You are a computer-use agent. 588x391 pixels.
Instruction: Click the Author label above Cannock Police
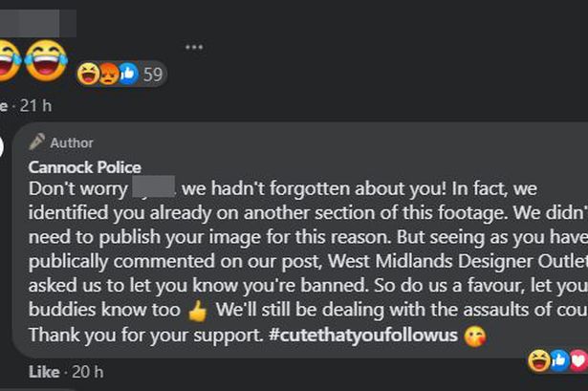click(x=72, y=142)
